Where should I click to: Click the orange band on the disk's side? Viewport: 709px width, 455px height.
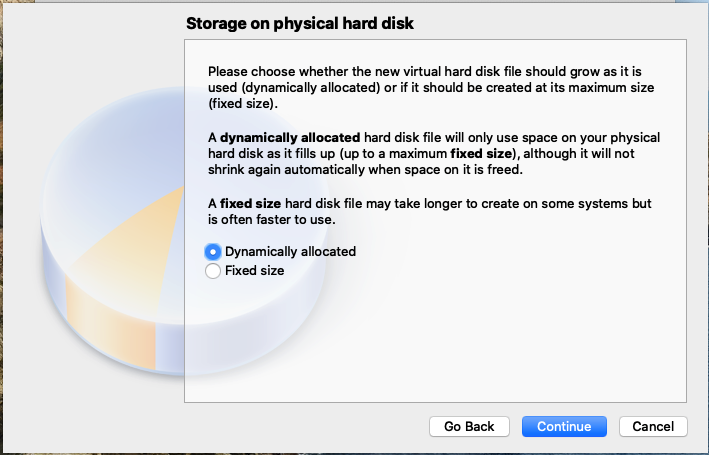click(x=111, y=323)
